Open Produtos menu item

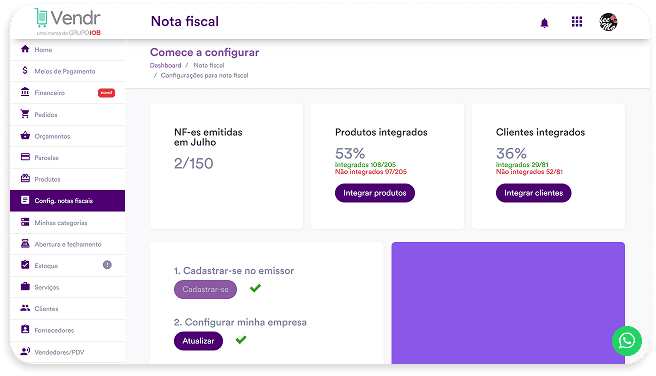tap(67, 179)
